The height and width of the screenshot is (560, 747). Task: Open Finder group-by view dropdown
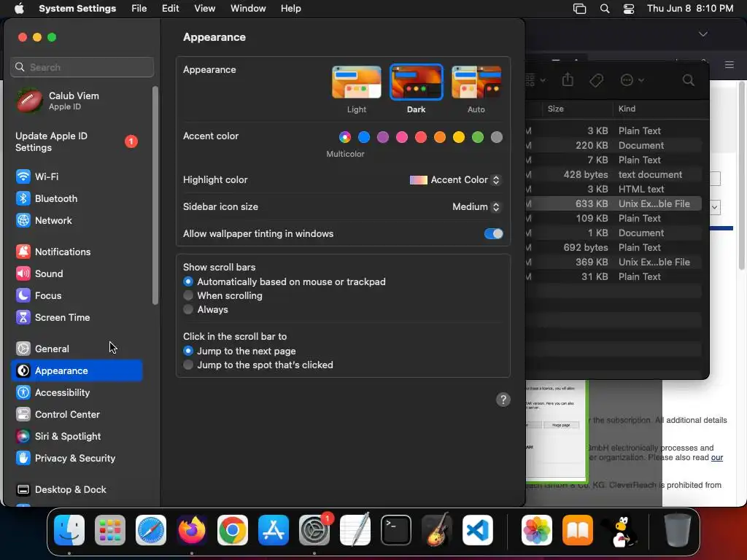tap(535, 80)
